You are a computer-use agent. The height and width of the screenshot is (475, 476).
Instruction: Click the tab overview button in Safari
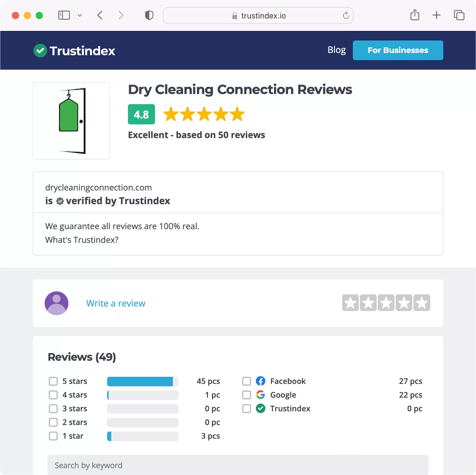(459, 15)
